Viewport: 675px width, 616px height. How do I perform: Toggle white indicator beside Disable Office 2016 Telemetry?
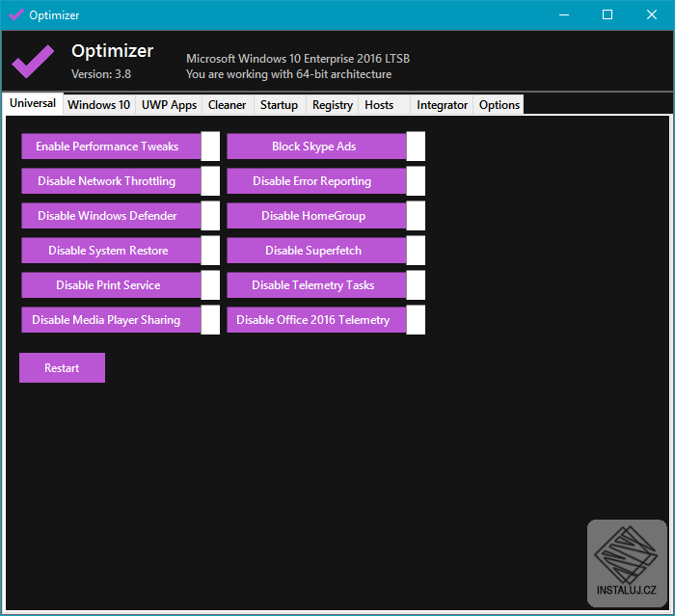click(x=416, y=320)
